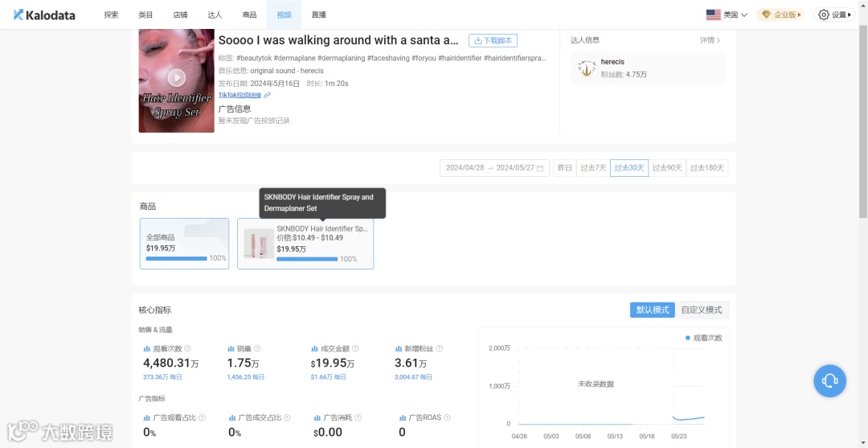Click 4,480.31万 views value

pos(171,364)
